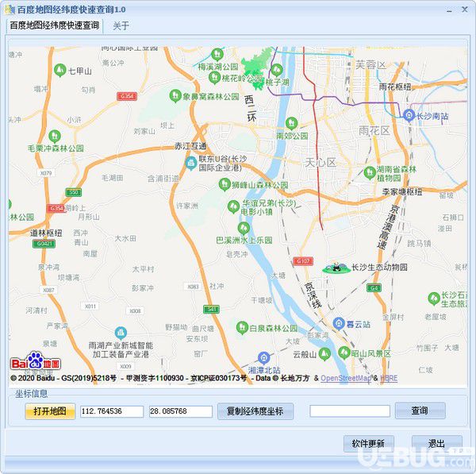Viewport: 476px width, 474px height.
Task: Click the 长沙南站 railway station icon
Action: 409,115
